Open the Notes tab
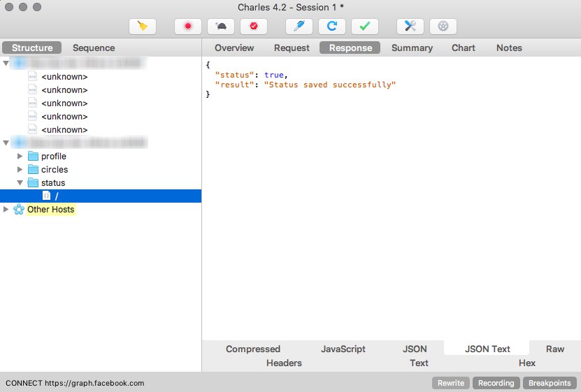581x392 pixels. pos(509,48)
